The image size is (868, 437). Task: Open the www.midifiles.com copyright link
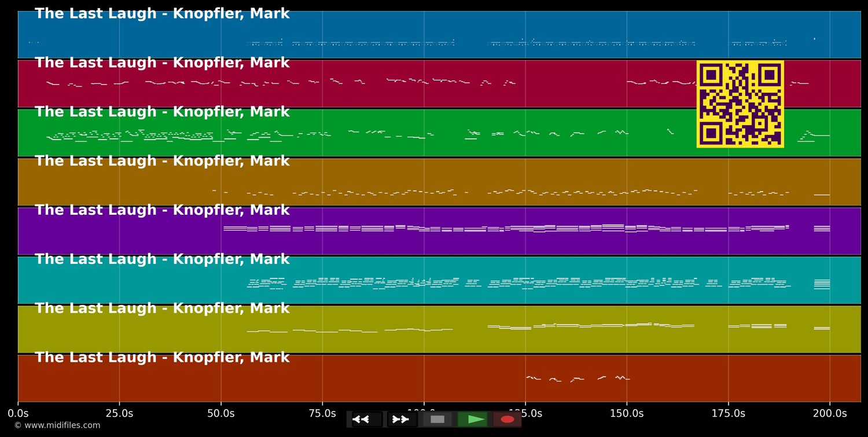57,425
